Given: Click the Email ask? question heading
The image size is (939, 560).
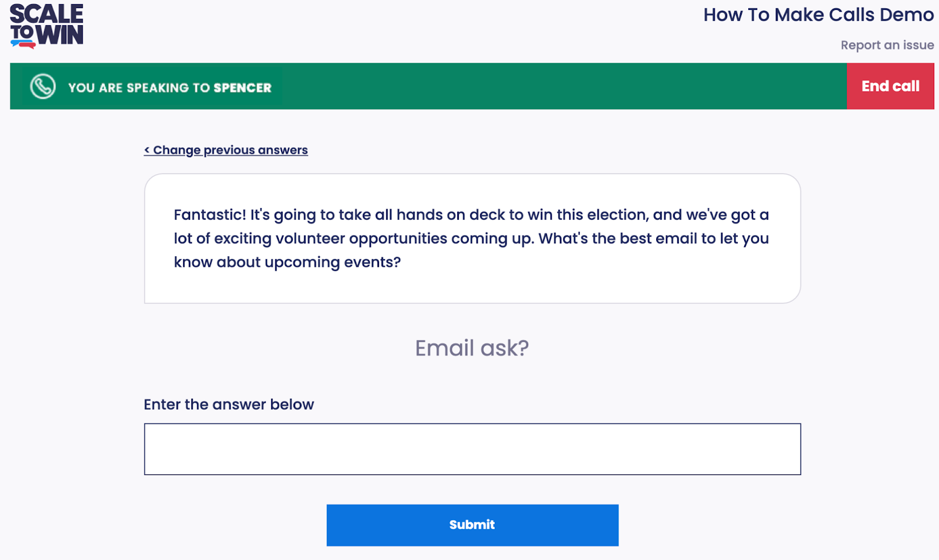Looking at the screenshot, I should coord(472,348).
